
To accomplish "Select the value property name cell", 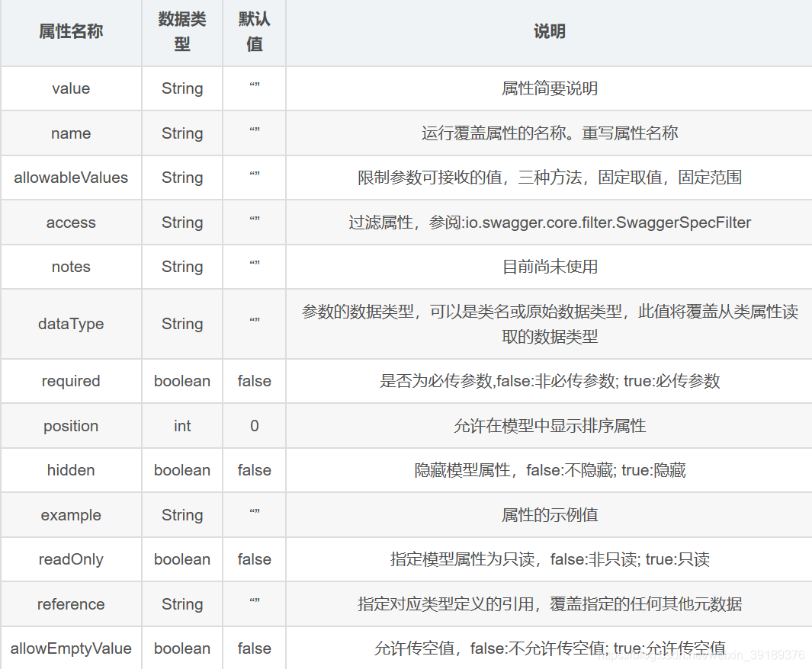I will (x=71, y=88).
